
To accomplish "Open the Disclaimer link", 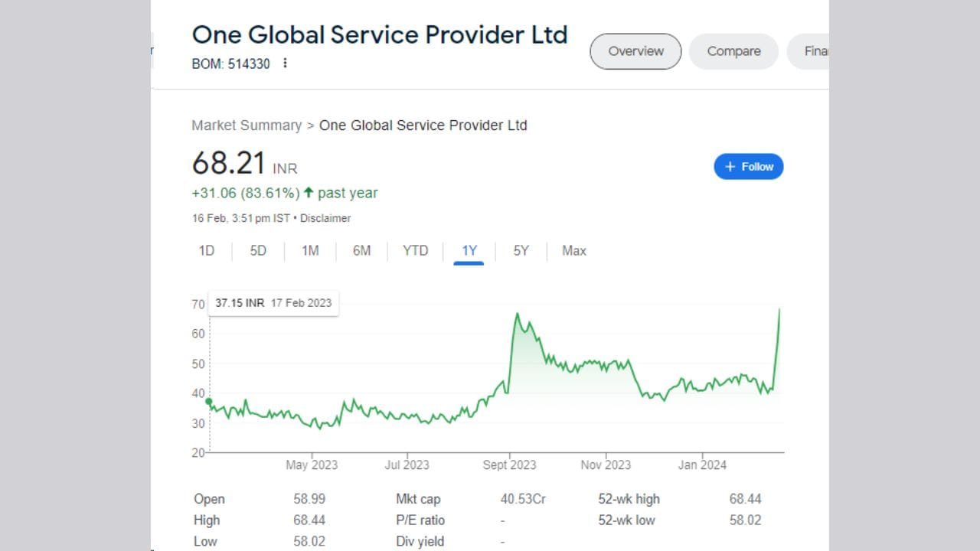I will [325, 218].
